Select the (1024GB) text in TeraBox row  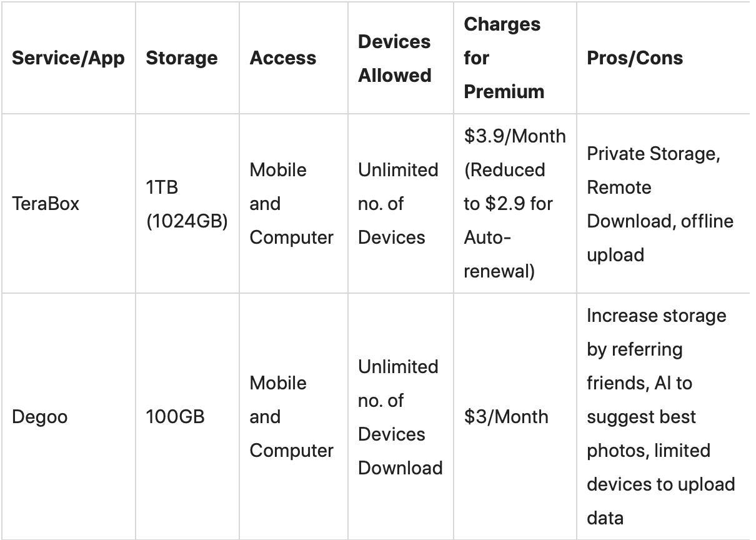pos(186,221)
